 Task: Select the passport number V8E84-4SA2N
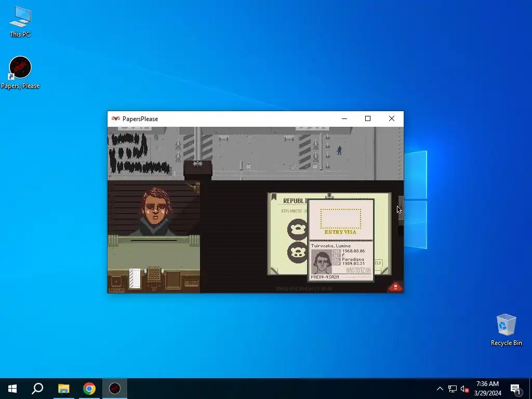325,277
